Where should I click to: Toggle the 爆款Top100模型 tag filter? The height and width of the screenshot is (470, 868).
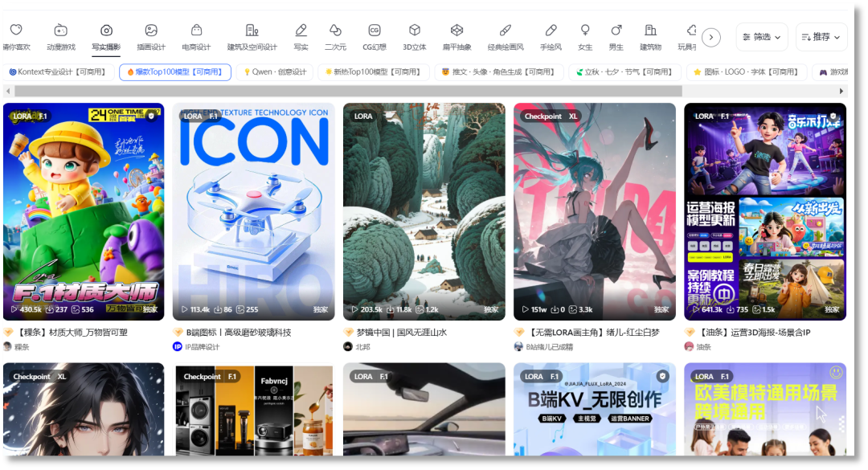coord(175,72)
